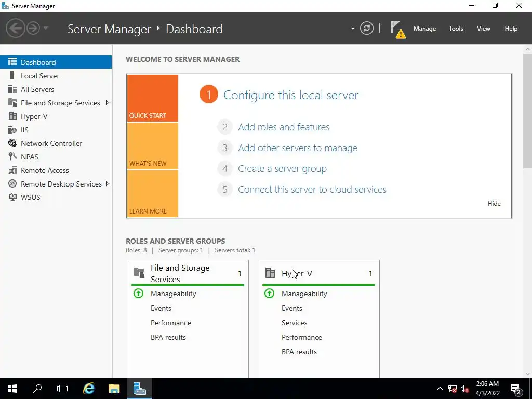532x399 pixels.
Task: Open Events in File and Storage Services tile
Action: pyautogui.click(x=161, y=308)
